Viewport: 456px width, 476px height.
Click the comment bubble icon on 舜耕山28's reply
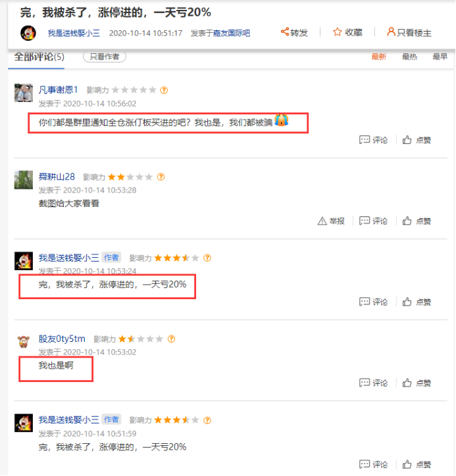[365, 221]
